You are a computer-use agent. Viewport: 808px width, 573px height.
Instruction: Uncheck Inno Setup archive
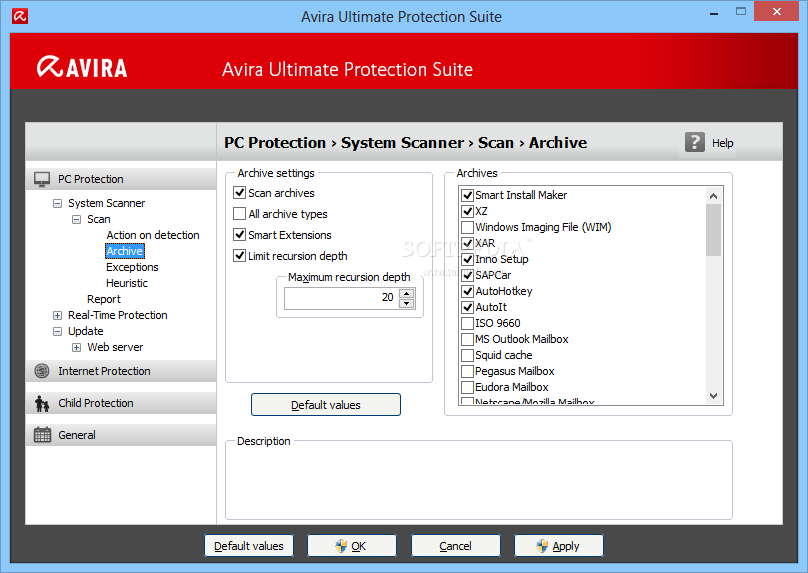tap(467, 259)
